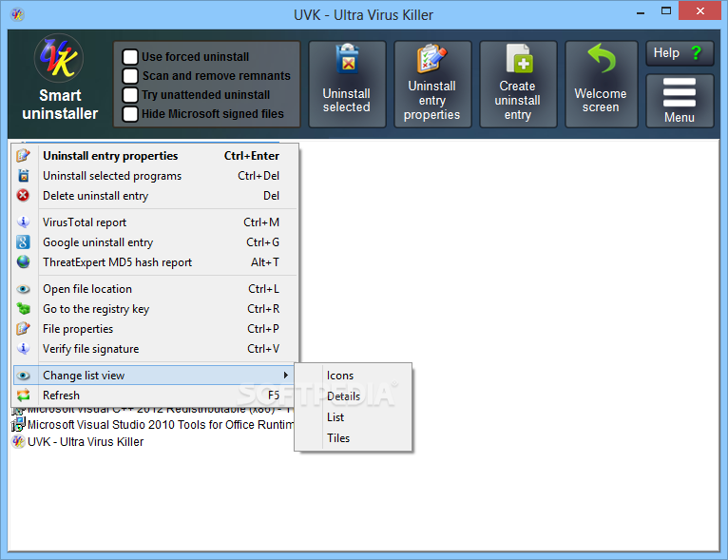Image resolution: width=728 pixels, height=560 pixels.
Task: Maximize the UVK window
Action: point(666,11)
